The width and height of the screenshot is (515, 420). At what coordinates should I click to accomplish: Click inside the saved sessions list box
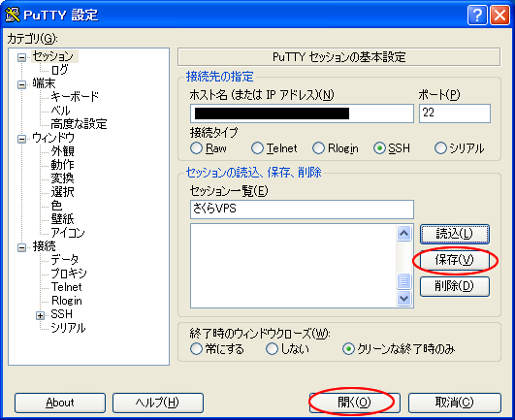(x=293, y=266)
